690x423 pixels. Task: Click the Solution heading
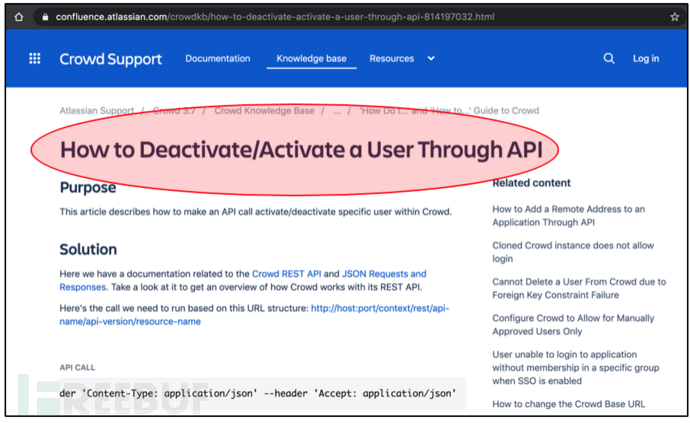point(88,250)
